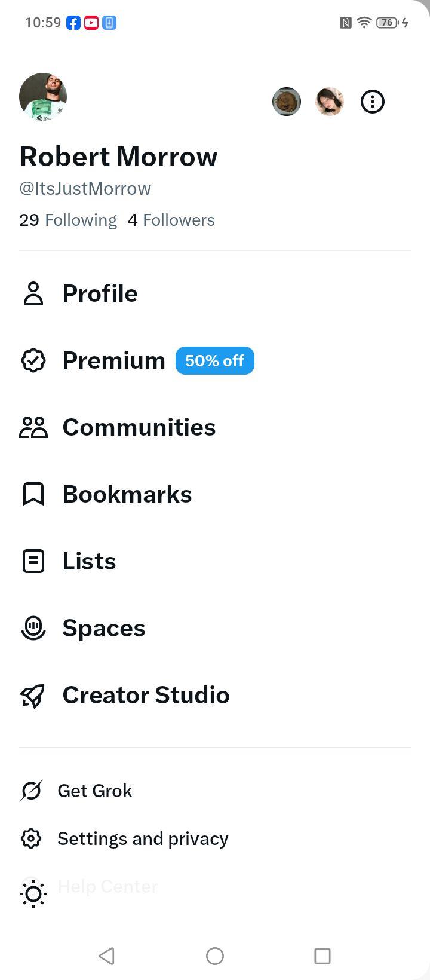The height and width of the screenshot is (980, 430).
Task: Tap the 50% off Premium badge
Action: click(x=215, y=361)
